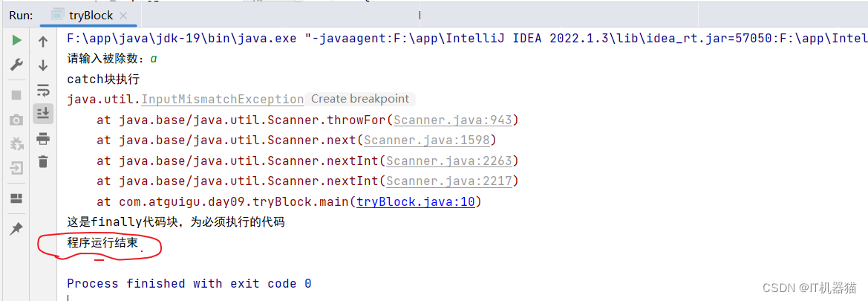Print console output with printer icon
The height and width of the screenshot is (301, 868).
click(x=42, y=138)
